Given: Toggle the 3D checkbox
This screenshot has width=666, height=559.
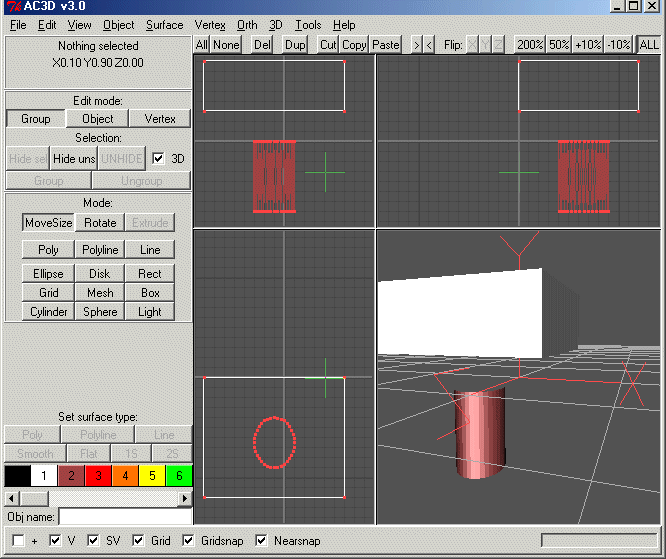Looking at the screenshot, I should (158, 158).
